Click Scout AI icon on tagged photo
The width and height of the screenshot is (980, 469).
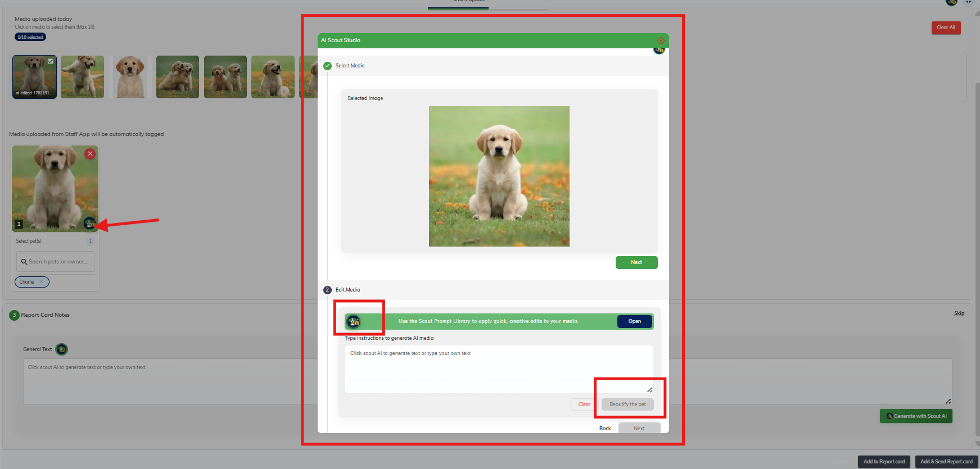click(x=89, y=223)
